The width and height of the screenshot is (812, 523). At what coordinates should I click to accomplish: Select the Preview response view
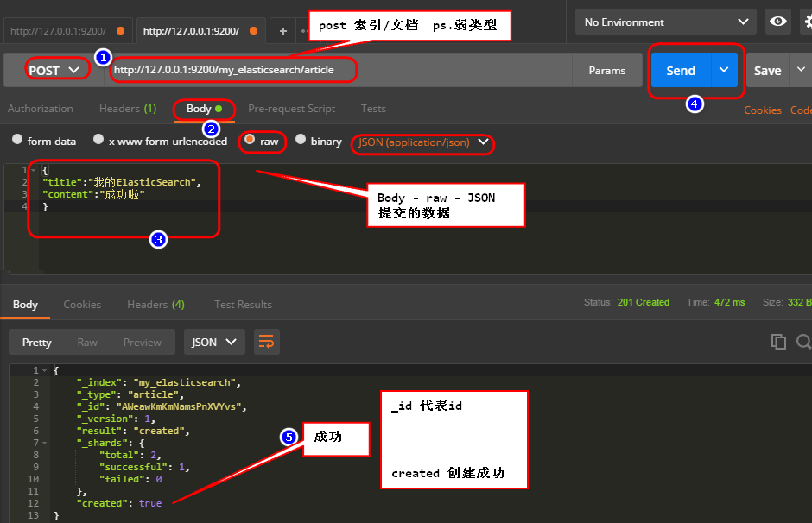coord(143,342)
